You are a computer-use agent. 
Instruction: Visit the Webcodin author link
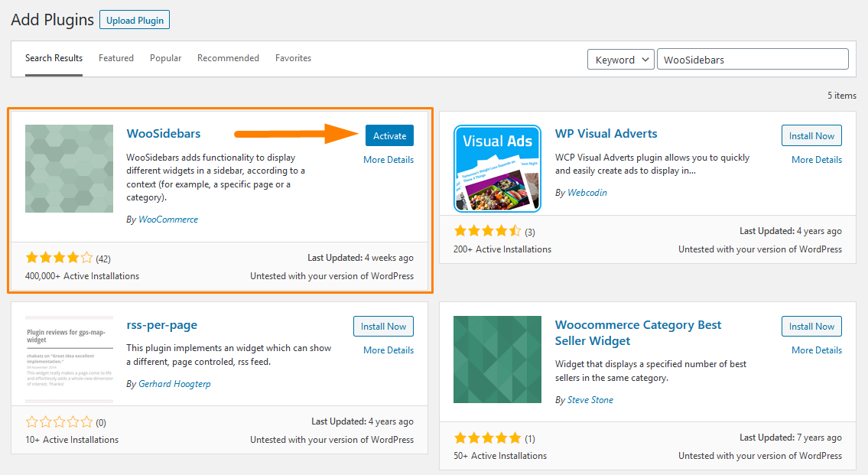tap(587, 193)
